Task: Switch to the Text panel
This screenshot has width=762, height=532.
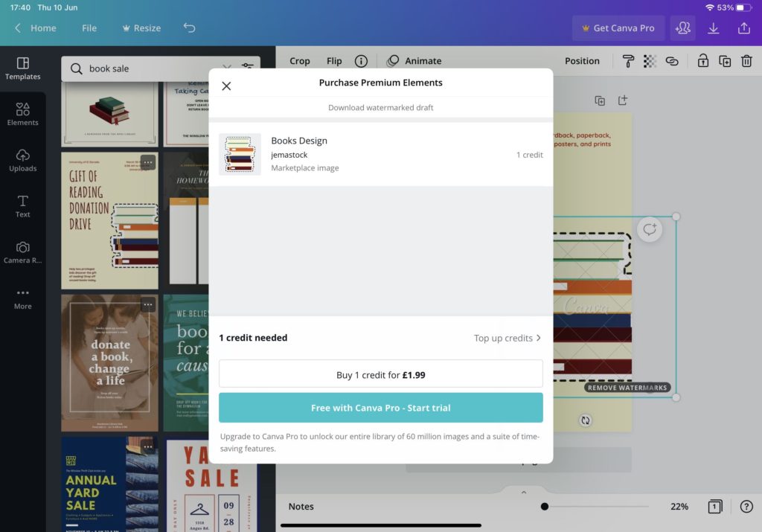Action: tap(22, 206)
